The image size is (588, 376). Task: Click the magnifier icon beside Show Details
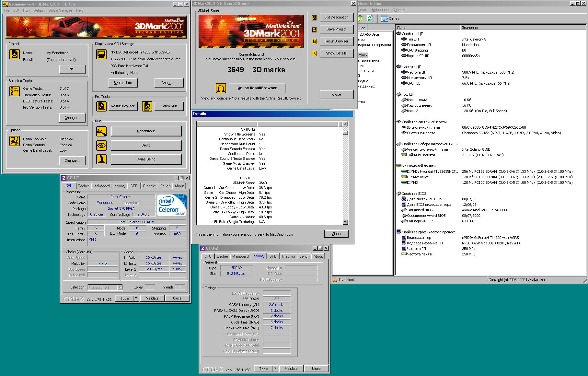pos(314,53)
